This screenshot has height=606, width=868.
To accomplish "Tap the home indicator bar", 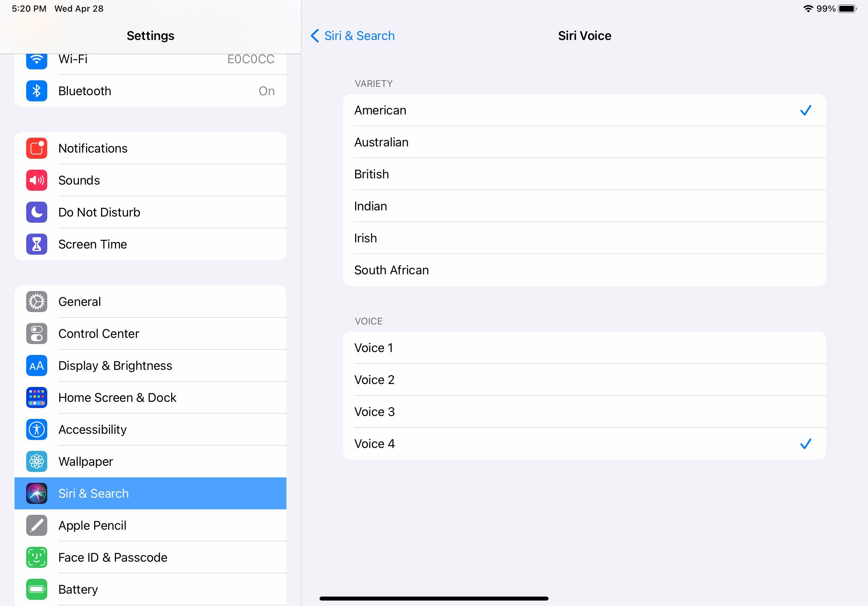I will point(434,598).
